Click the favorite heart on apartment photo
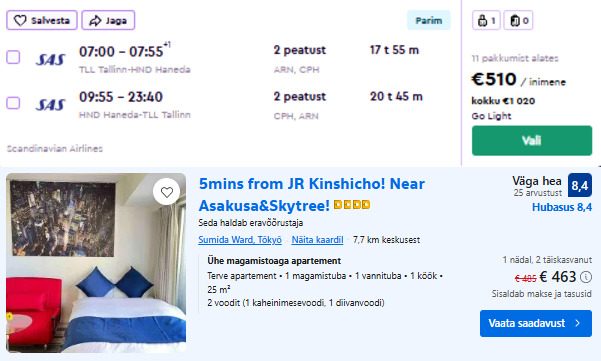The width and height of the screenshot is (601, 361). point(167,192)
